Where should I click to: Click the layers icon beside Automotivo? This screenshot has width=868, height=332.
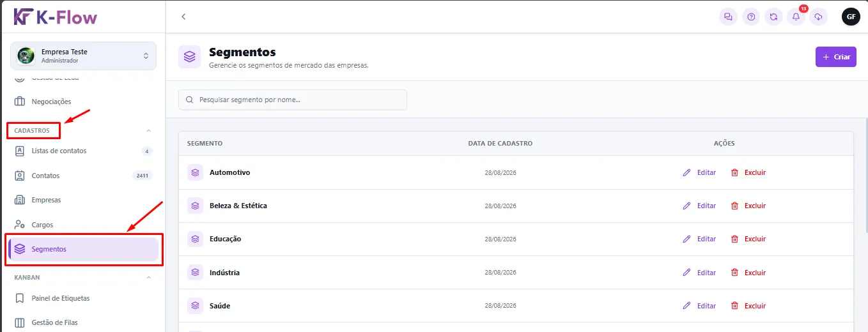point(195,172)
